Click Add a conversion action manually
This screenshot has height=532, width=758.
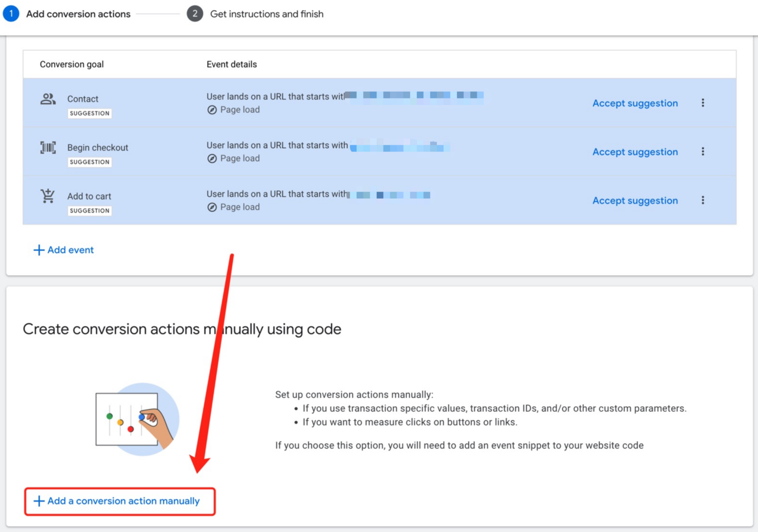point(120,501)
